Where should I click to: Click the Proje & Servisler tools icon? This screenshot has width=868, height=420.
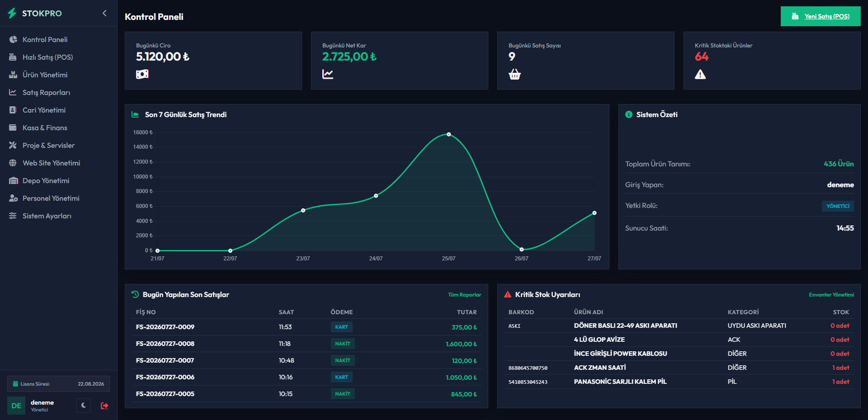(x=13, y=145)
